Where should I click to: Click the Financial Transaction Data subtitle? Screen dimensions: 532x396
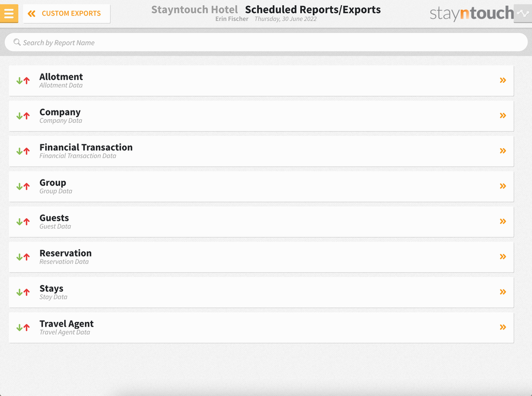tap(77, 156)
